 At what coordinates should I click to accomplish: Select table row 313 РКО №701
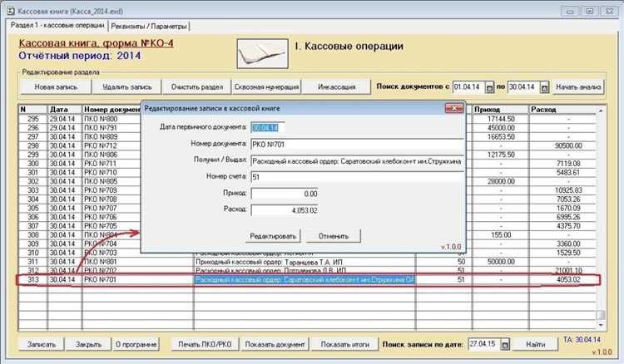coord(307,280)
